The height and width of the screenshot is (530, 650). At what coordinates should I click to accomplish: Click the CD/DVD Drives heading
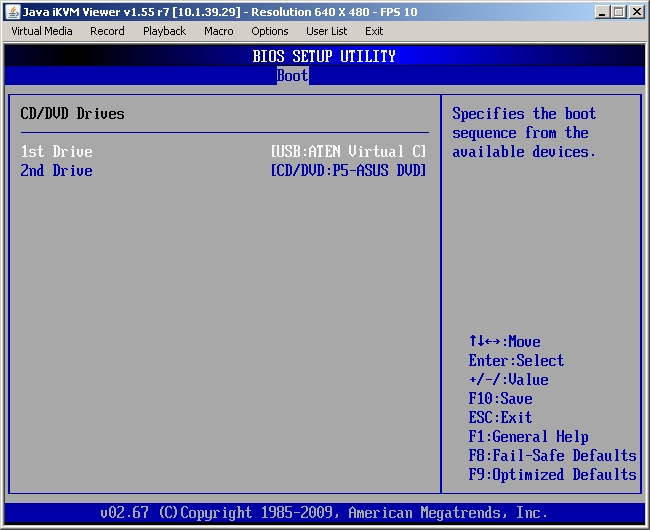[73, 114]
